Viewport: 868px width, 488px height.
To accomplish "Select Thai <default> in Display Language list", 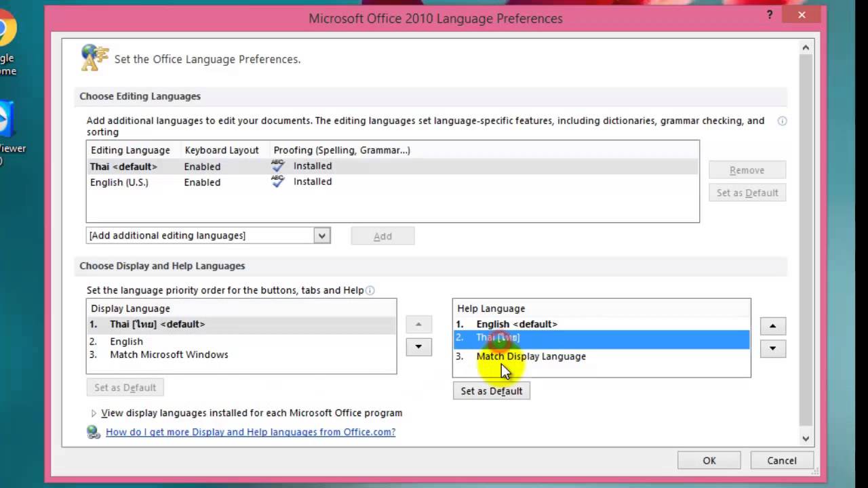I will [x=241, y=324].
